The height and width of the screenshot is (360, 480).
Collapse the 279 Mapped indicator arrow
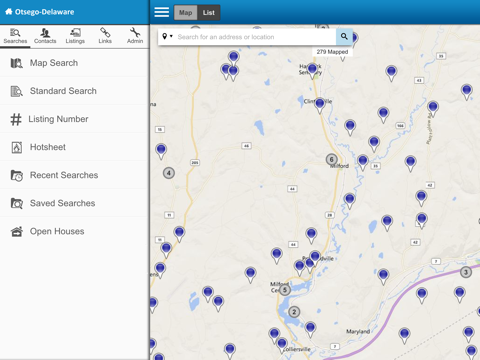pyautogui.click(x=342, y=59)
